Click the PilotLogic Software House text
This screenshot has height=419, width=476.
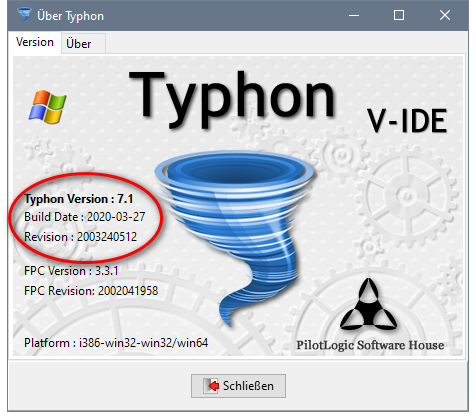370,345
